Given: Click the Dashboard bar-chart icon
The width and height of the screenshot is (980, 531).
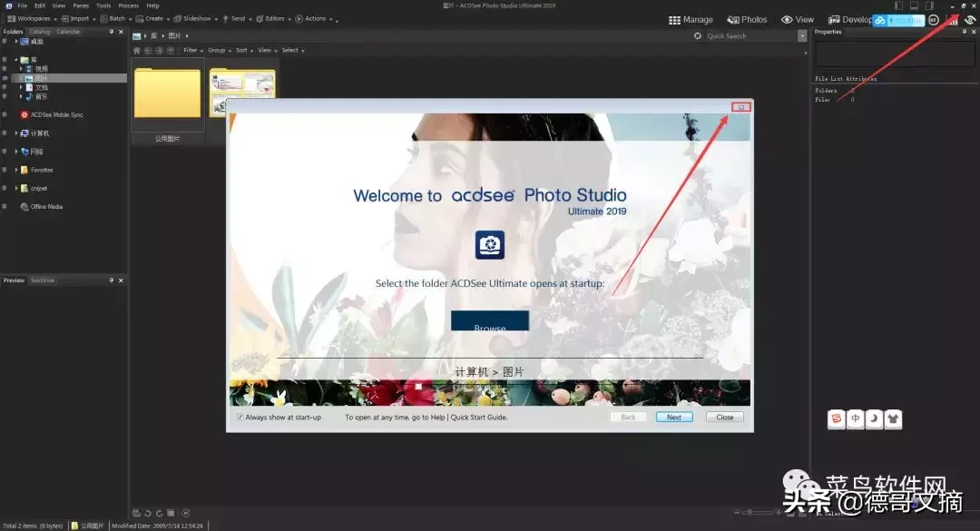Looking at the screenshot, I should (x=953, y=20).
